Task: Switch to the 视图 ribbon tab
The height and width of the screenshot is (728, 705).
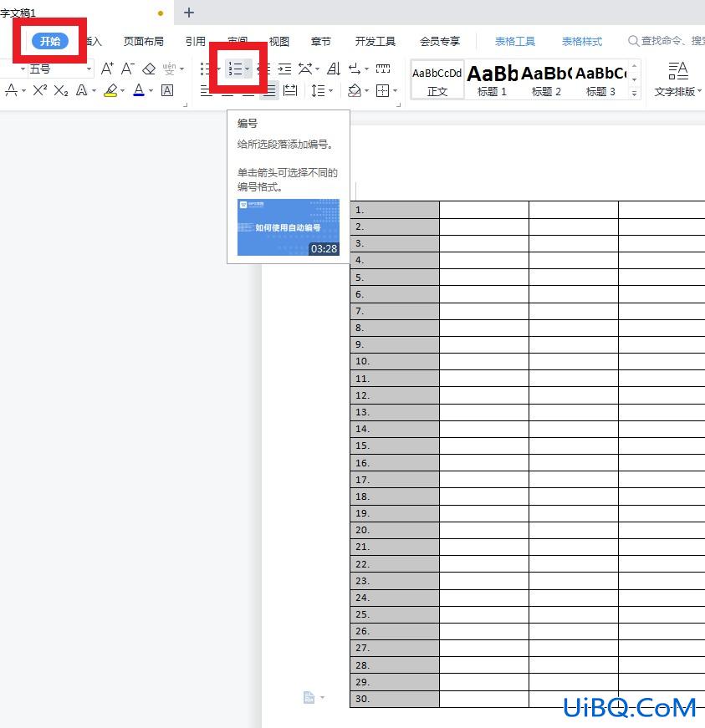Action: pos(279,41)
